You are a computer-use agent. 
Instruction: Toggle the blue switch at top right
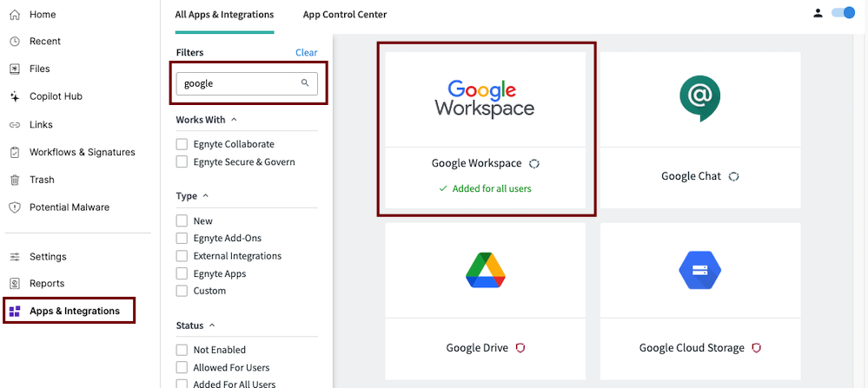tap(843, 13)
